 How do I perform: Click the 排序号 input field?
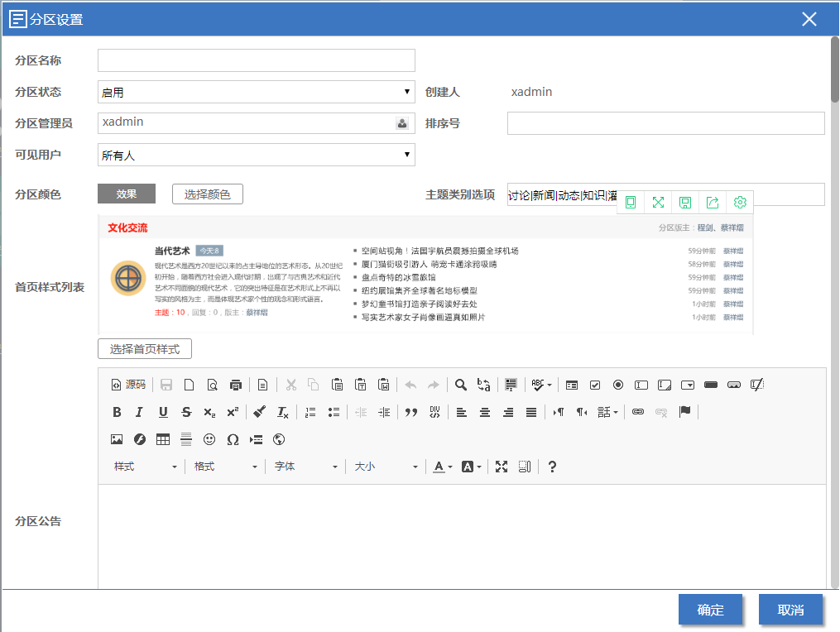coord(666,123)
